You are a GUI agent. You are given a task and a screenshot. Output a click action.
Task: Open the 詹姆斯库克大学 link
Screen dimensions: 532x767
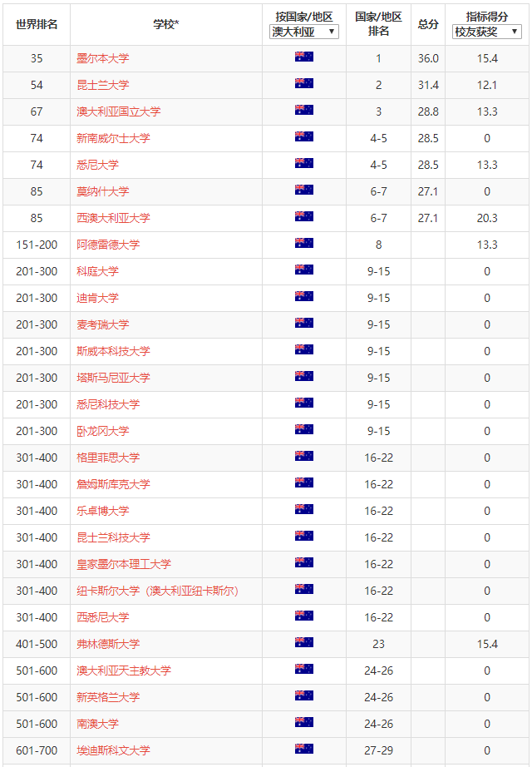113,484
